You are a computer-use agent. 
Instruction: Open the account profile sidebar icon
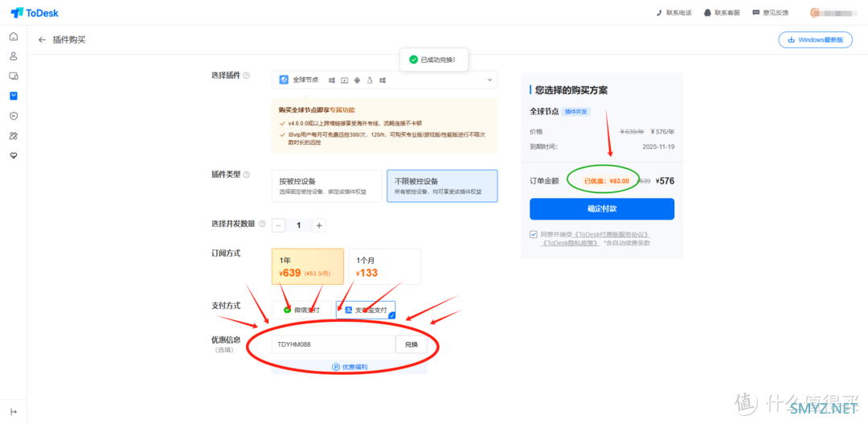[x=14, y=56]
